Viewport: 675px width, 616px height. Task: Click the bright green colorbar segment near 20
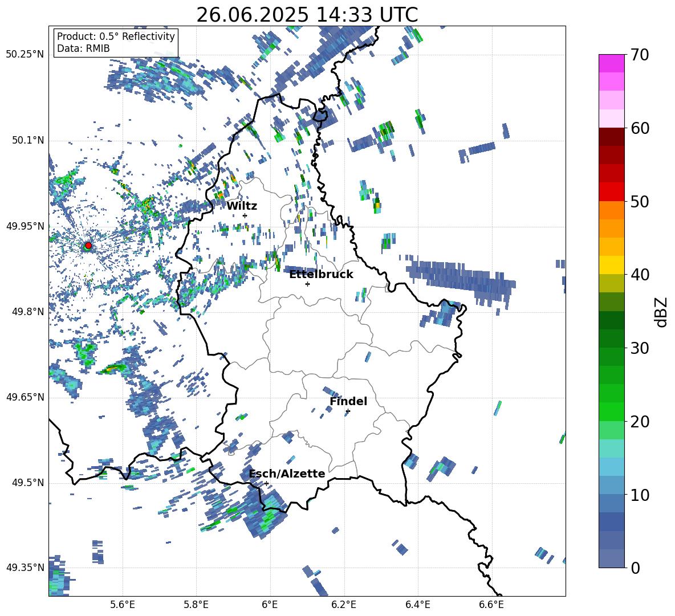coord(611,411)
